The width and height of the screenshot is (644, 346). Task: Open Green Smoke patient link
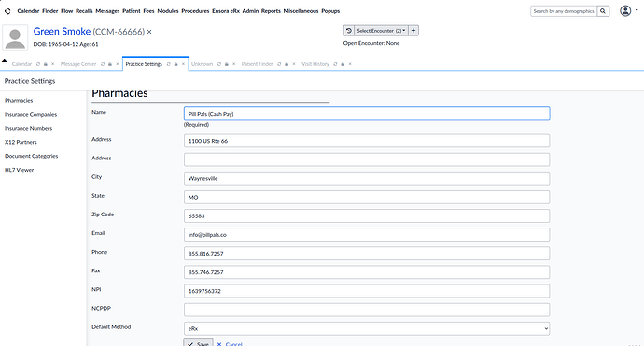62,31
